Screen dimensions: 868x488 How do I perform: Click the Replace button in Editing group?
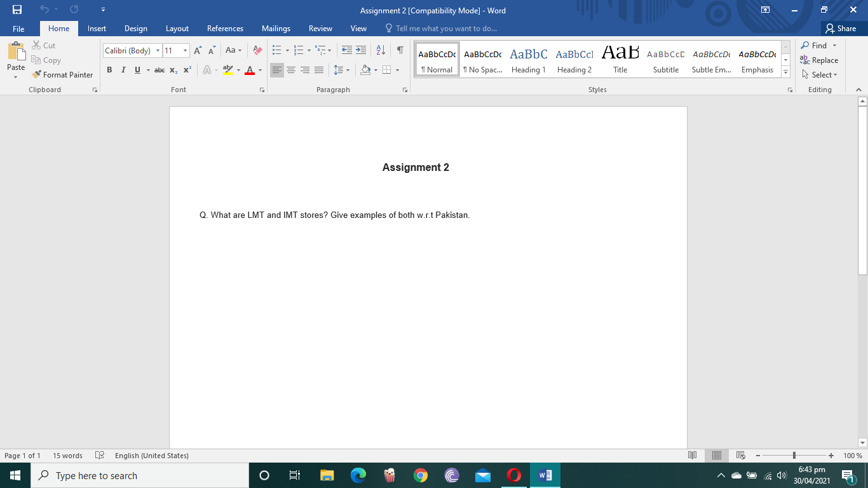coord(820,60)
